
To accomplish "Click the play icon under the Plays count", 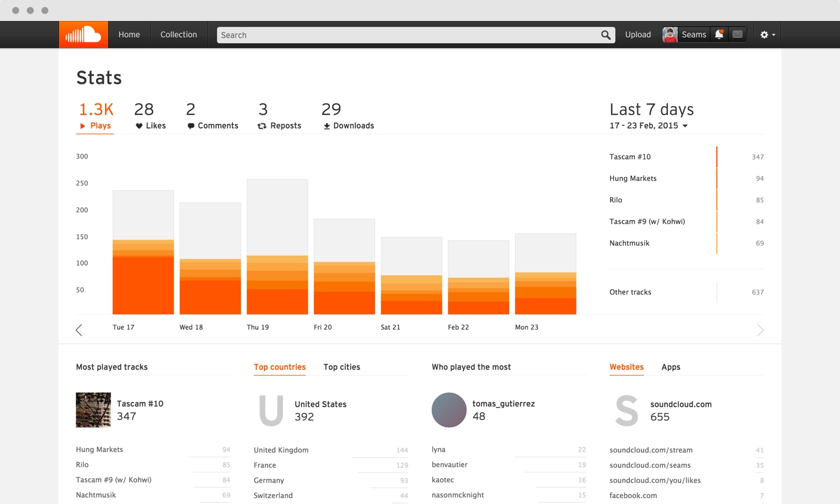I will 82,125.
